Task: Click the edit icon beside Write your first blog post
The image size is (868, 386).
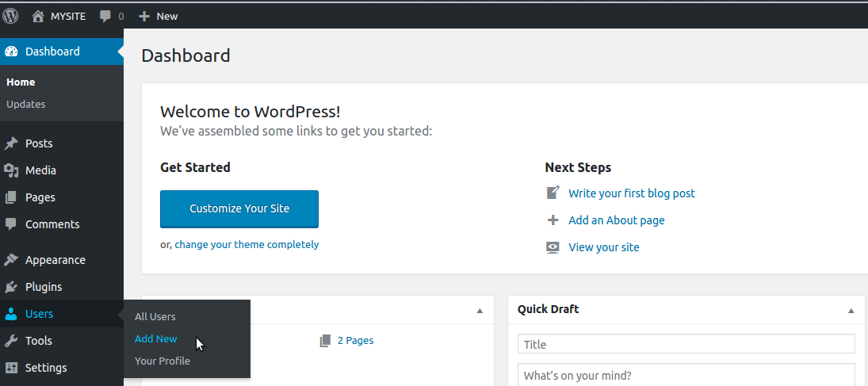Action: point(553,193)
